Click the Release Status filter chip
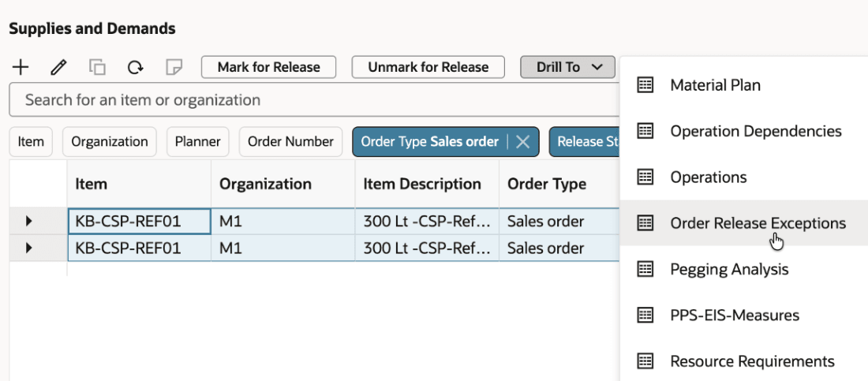Screen dimensions: 868x381 585,142
